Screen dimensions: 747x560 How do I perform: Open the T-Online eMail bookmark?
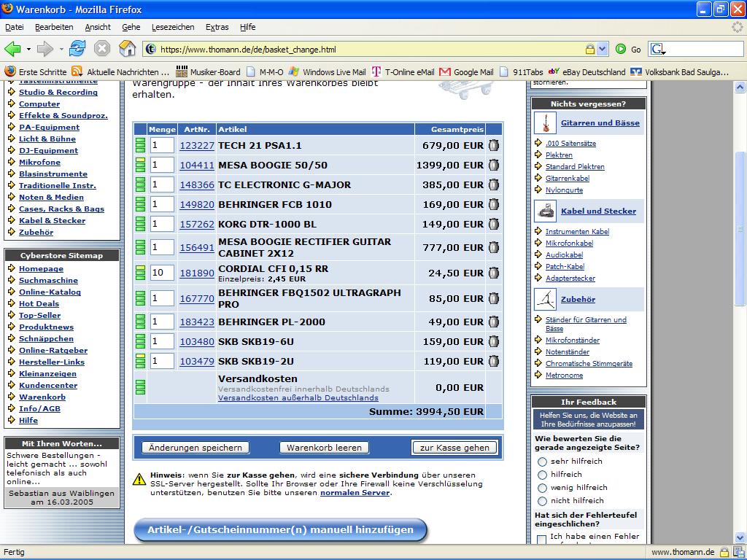pos(403,72)
